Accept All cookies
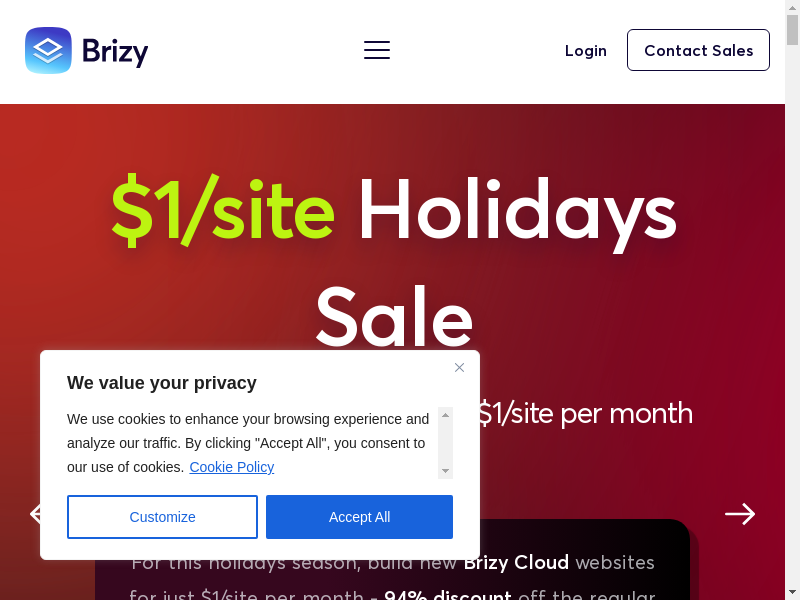 point(359,517)
